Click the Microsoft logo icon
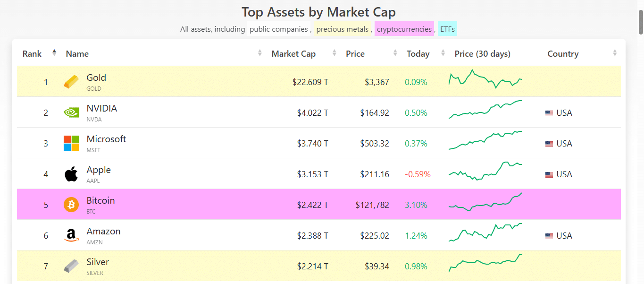The height and width of the screenshot is (284, 644). (x=71, y=143)
